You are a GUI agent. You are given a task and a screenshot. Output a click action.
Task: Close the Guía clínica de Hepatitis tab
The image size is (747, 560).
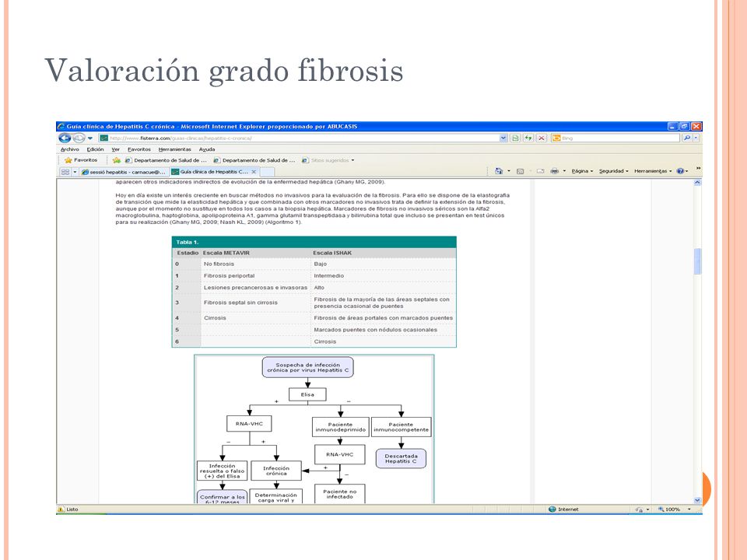pos(254,172)
